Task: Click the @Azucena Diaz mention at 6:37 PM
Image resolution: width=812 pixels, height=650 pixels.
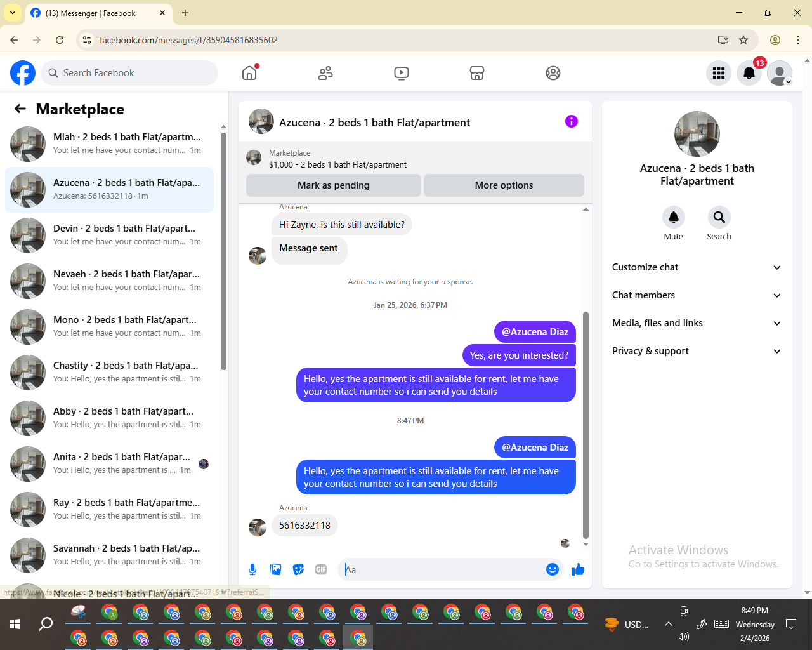Action: (535, 332)
